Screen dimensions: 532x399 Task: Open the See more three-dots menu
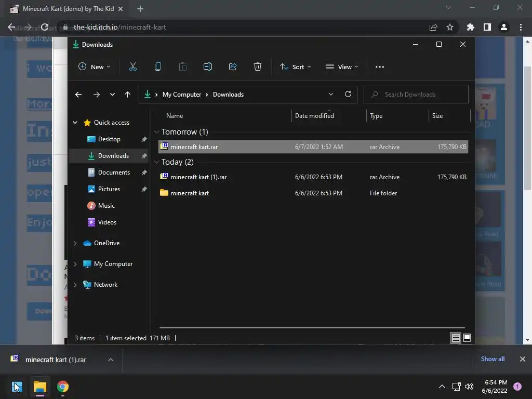click(380, 67)
